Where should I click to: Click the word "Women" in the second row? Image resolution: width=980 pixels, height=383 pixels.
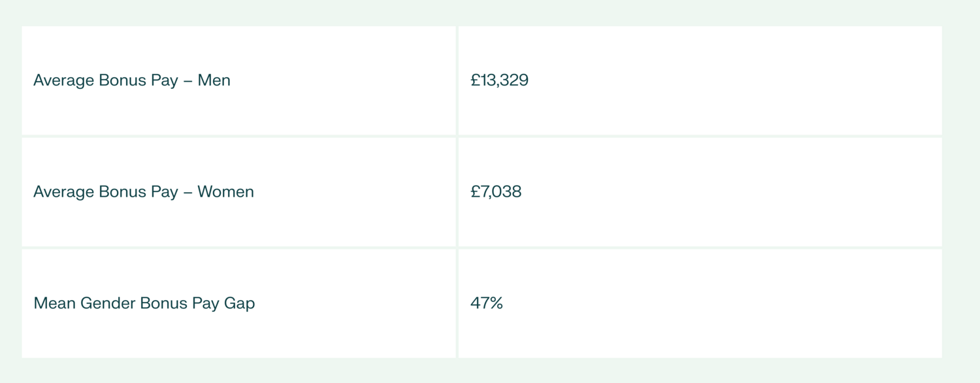coord(225,191)
